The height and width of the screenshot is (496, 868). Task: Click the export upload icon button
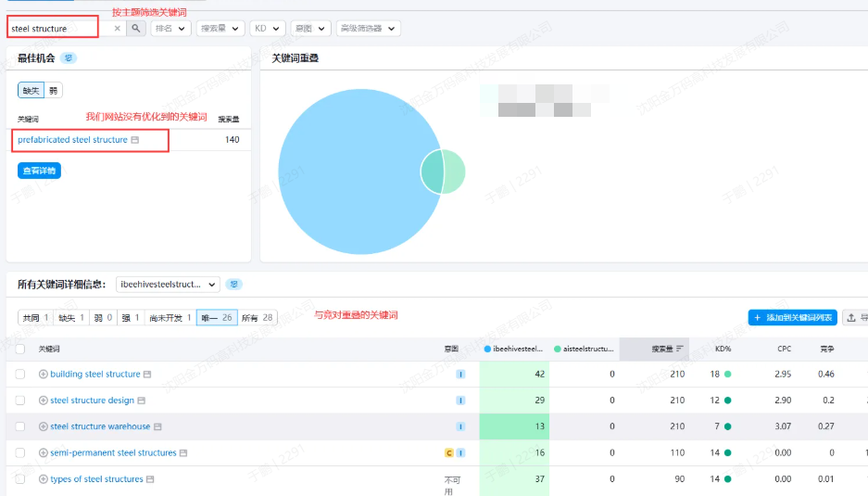(853, 318)
